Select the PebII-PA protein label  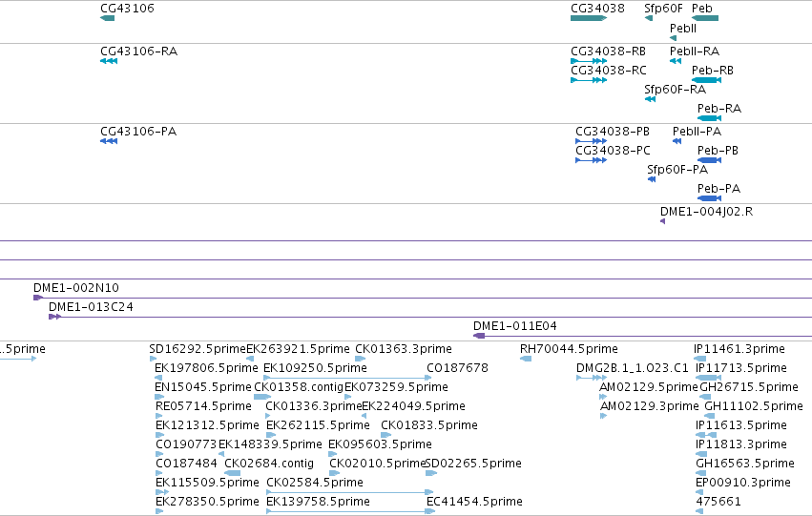click(x=697, y=132)
